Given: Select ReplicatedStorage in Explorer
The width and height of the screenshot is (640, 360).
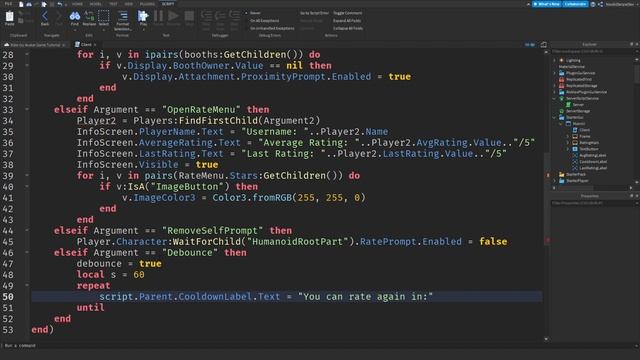Looking at the screenshot, I should pyautogui.click(x=581, y=86).
